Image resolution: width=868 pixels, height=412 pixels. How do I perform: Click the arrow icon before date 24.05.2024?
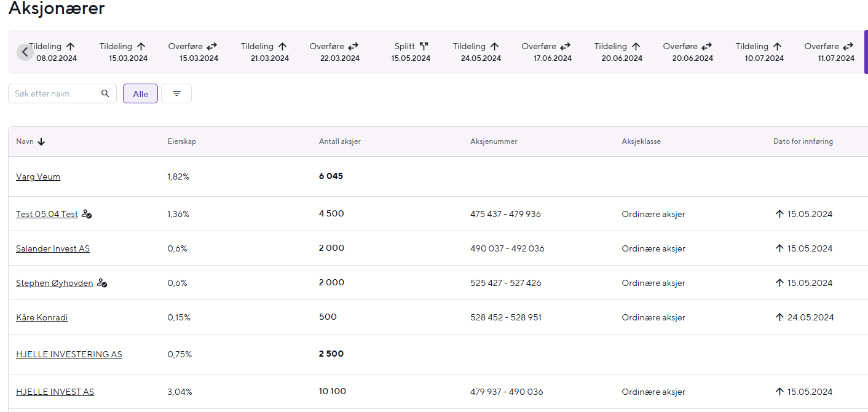(x=779, y=317)
